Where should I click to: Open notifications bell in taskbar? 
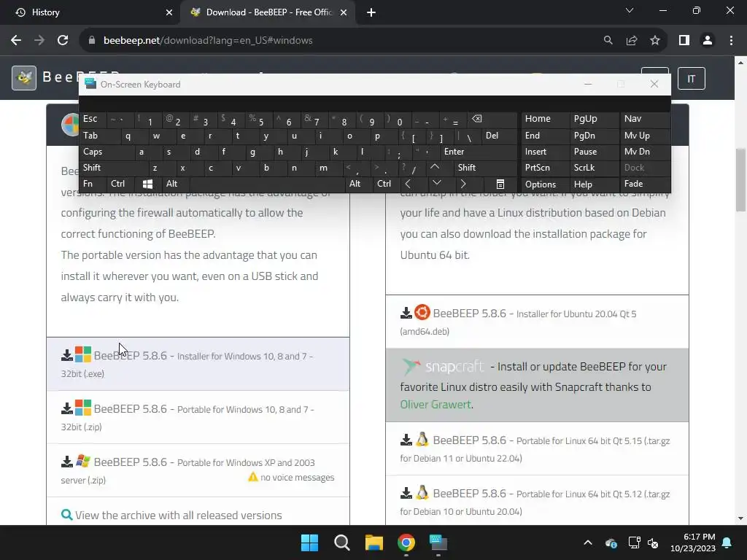pyautogui.click(x=727, y=542)
